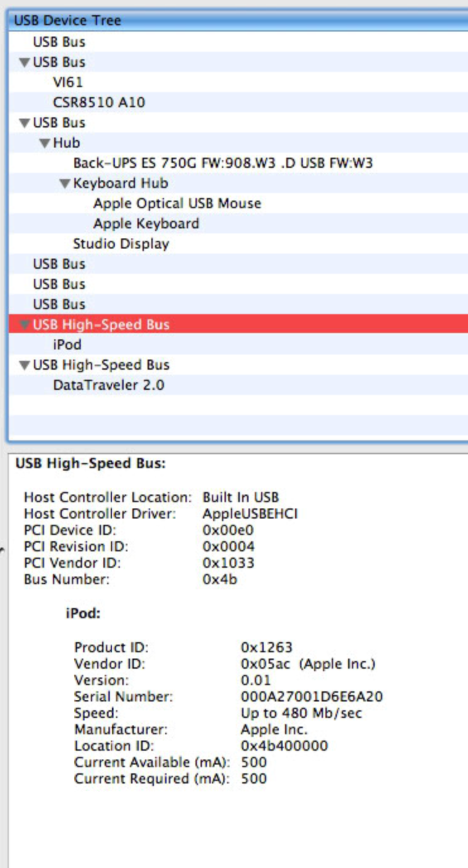Click the PCI Revision ID value 0x0004
The width and height of the screenshot is (468, 868).
(x=228, y=546)
